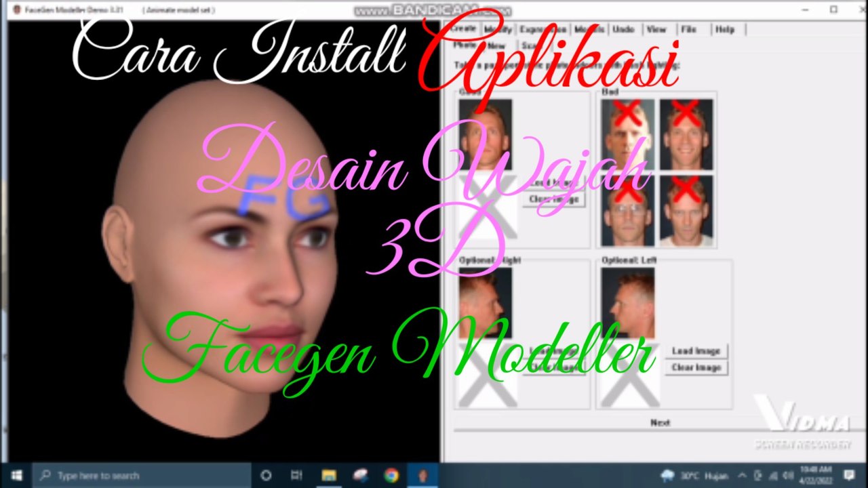Screen dimensions: 868x488
Task: Click the empty Left profile image placeholder
Action: point(628,374)
